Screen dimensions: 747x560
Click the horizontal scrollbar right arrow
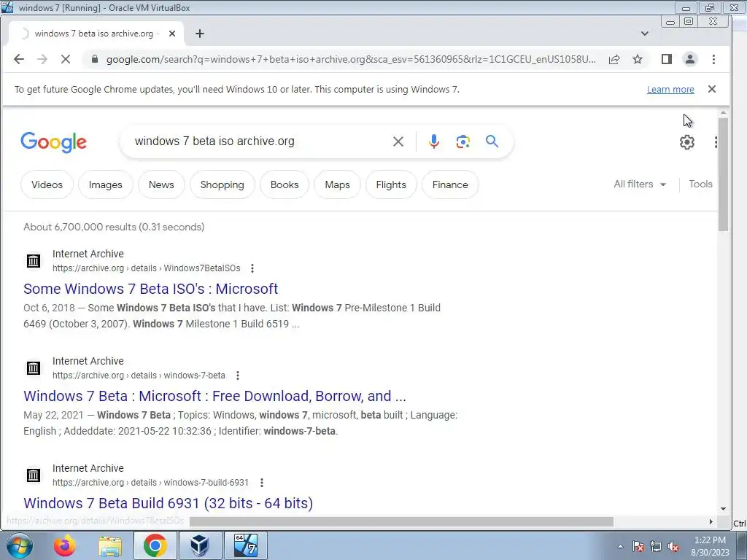[711, 521]
